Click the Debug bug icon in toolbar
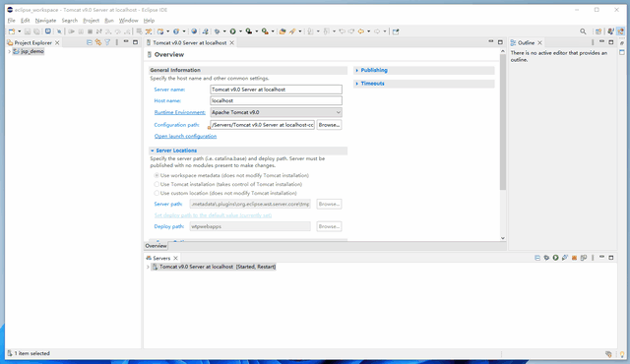This screenshot has width=630, height=364. pos(217,31)
